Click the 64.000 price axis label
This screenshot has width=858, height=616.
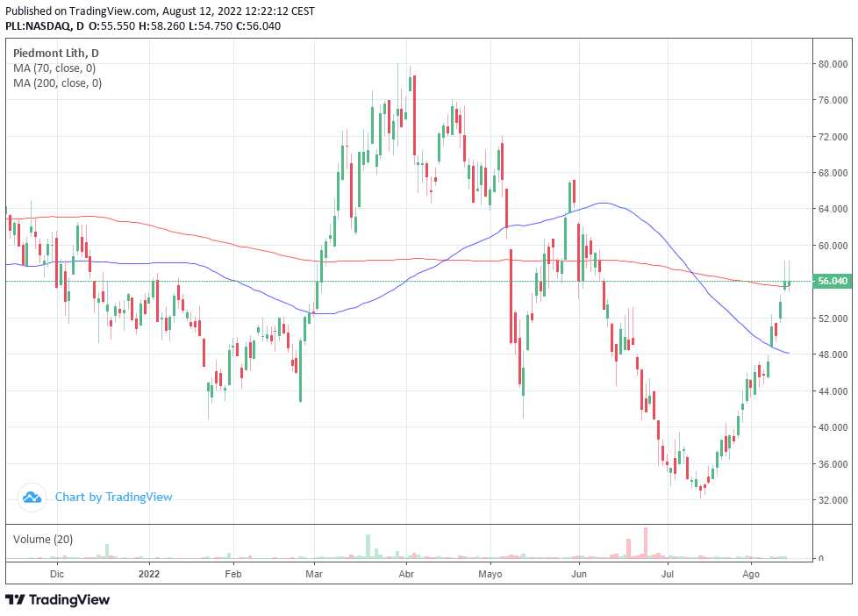tap(833, 209)
